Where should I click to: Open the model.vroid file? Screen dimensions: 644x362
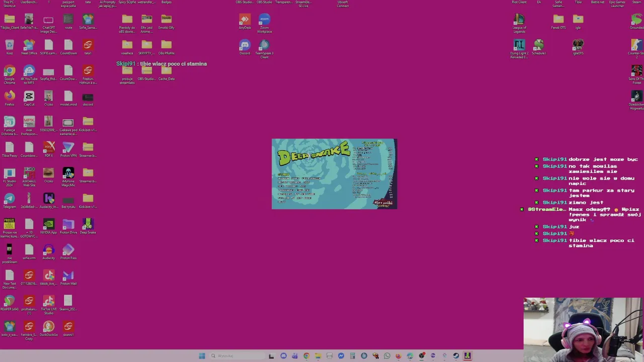coord(68,98)
